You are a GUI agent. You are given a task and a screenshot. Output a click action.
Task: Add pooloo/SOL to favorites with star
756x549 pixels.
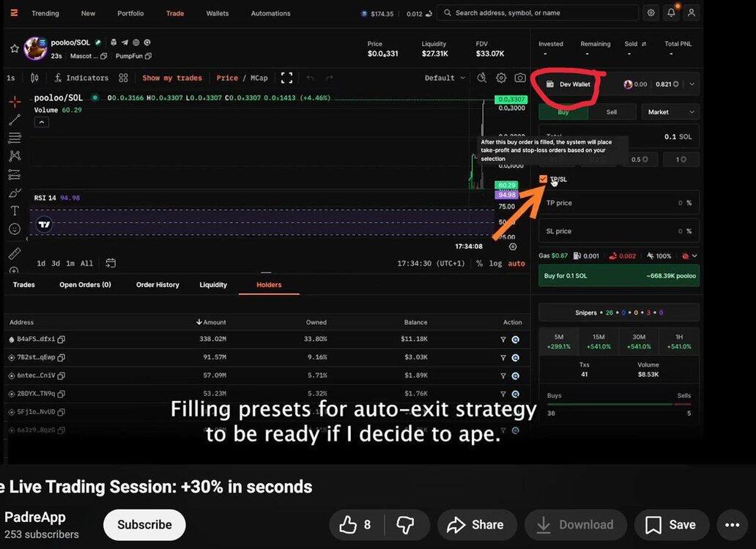tap(15, 48)
